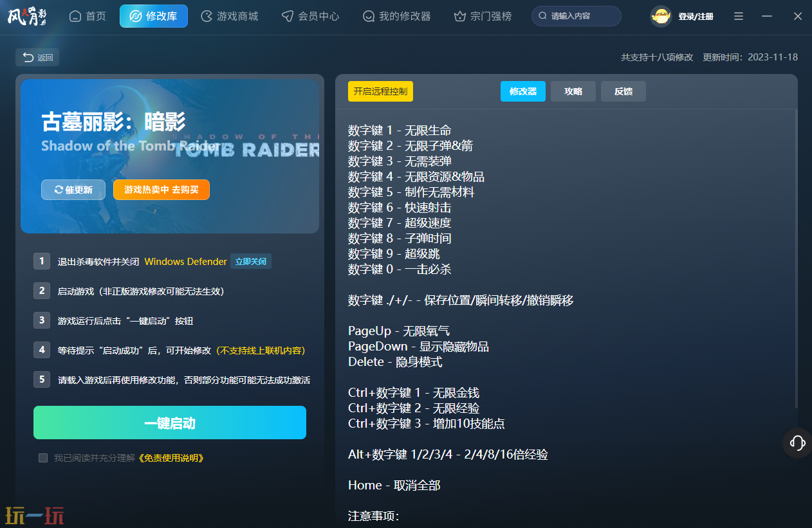Click step 5 请载入游戏后 instruction text

(x=184, y=380)
